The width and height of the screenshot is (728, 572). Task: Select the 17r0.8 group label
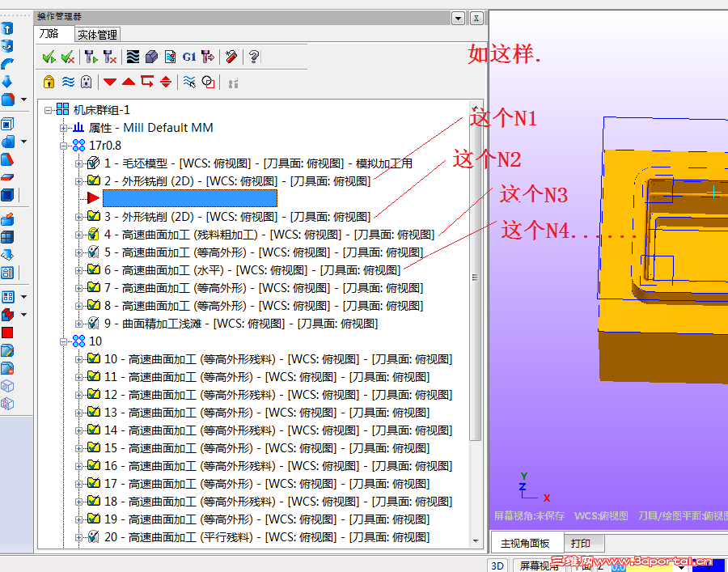coord(105,146)
